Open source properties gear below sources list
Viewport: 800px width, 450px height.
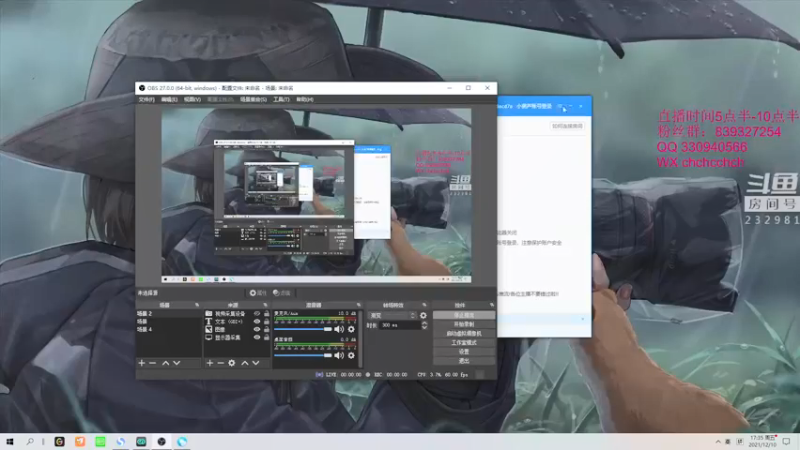pos(232,363)
